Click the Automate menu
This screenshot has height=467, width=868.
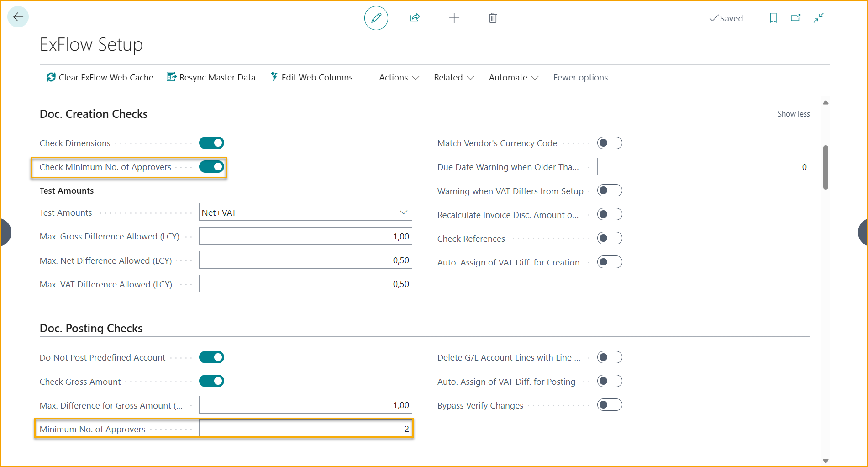pos(513,77)
